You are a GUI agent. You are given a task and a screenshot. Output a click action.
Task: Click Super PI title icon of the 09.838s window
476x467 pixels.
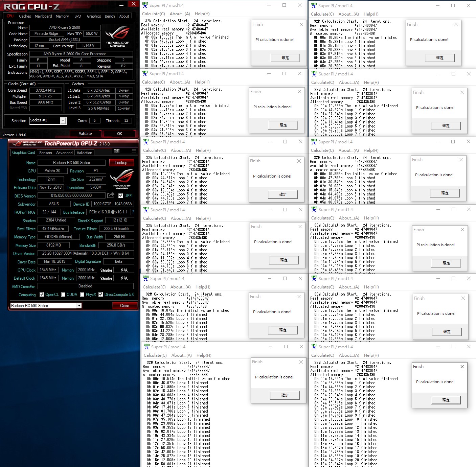pos(146,210)
